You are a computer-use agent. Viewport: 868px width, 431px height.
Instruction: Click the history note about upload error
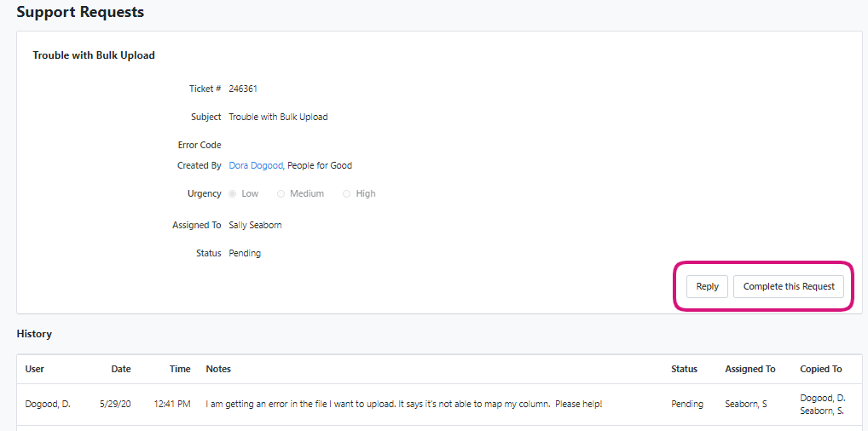403,404
